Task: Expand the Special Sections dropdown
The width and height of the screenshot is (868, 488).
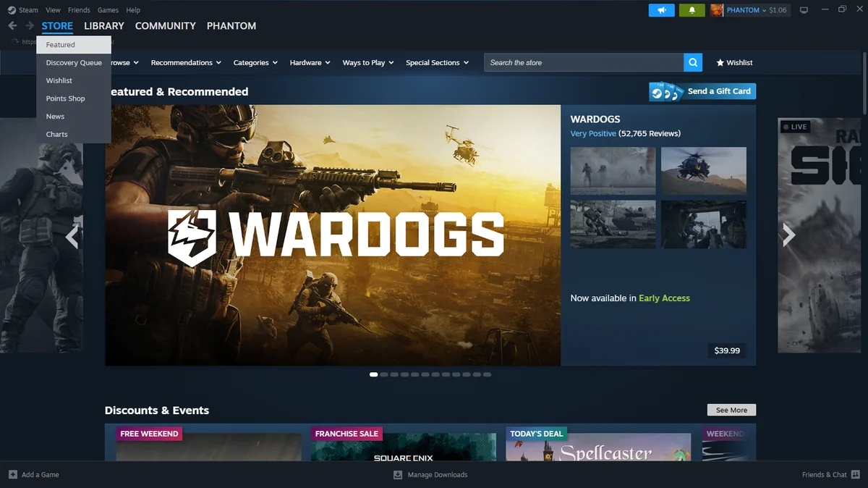Action: 437,63
